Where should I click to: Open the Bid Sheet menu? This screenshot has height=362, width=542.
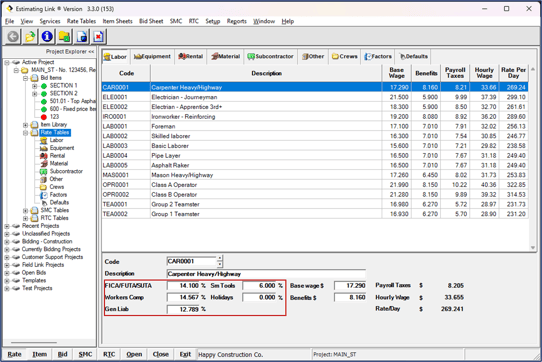151,21
